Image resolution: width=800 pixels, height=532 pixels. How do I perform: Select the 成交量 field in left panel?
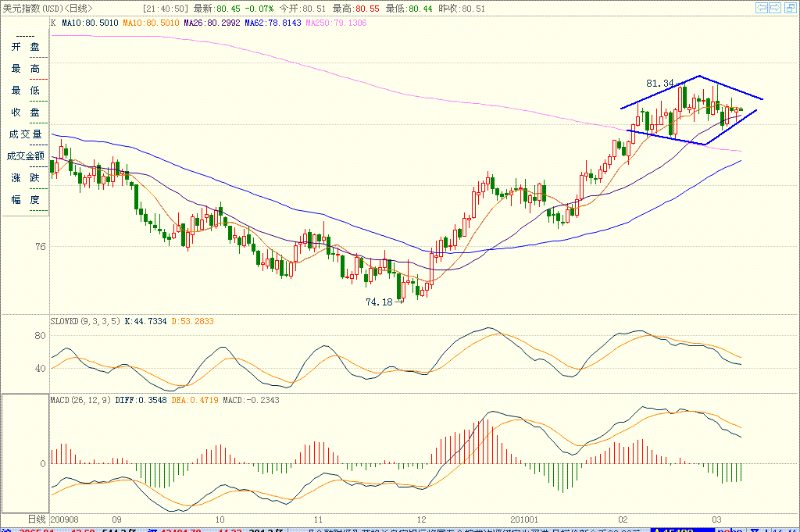(26, 134)
